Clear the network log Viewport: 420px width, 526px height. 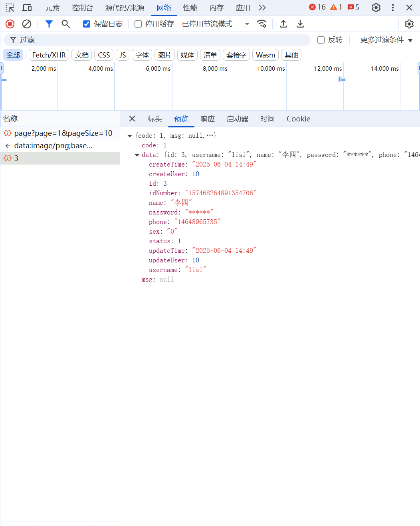27,24
